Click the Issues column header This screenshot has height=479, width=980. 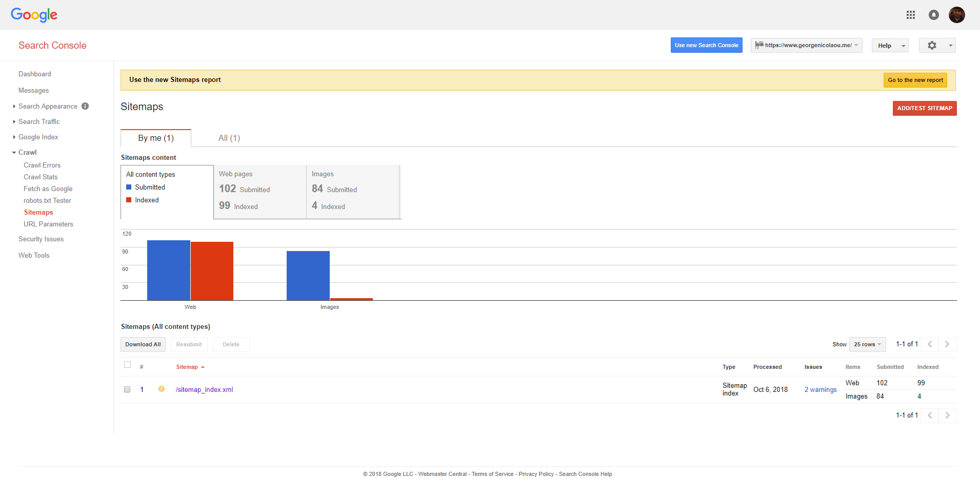click(x=813, y=367)
